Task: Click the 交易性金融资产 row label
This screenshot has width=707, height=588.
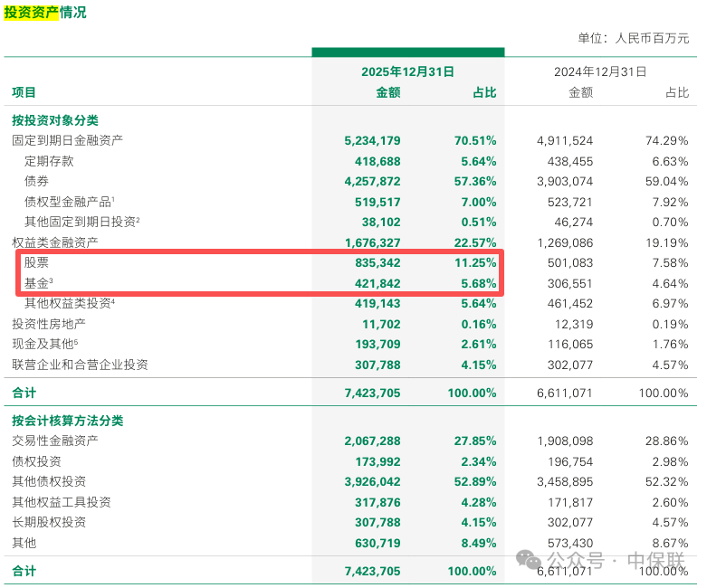Action: (55, 441)
